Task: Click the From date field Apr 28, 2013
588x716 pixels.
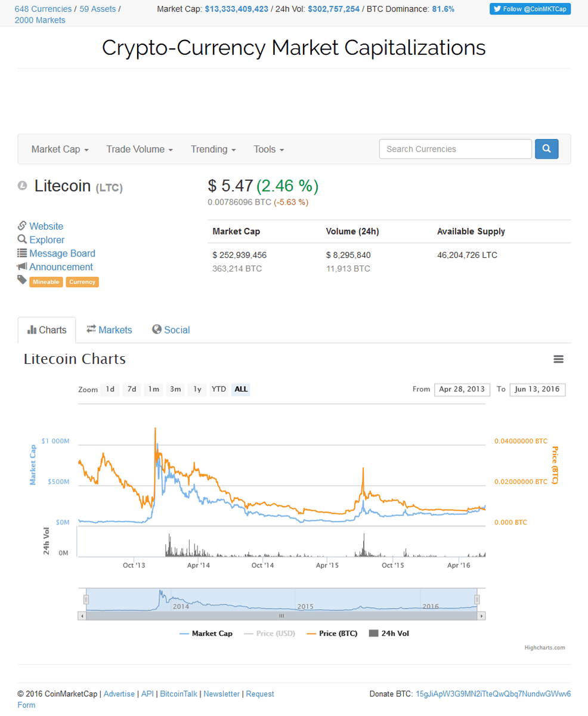Action: tap(463, 389)
